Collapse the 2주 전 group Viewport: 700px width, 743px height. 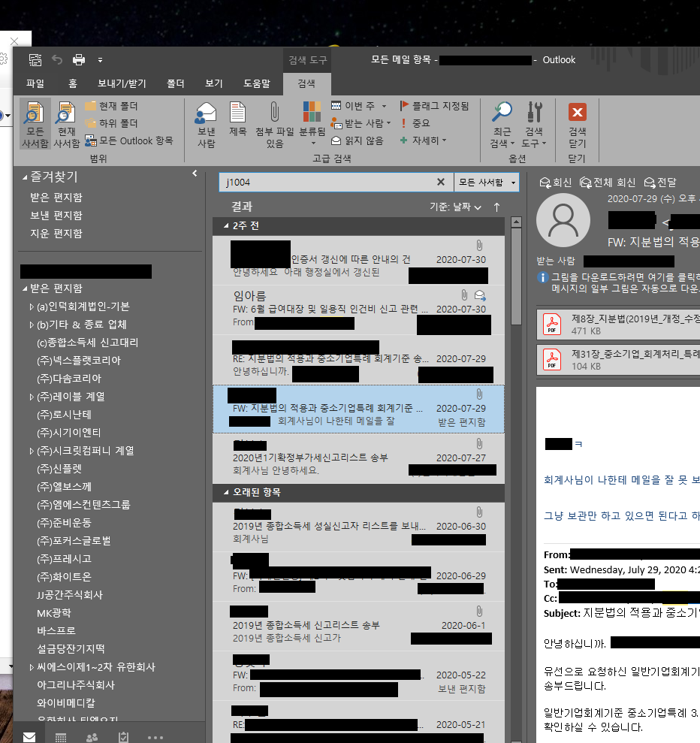tap(226, 226)
